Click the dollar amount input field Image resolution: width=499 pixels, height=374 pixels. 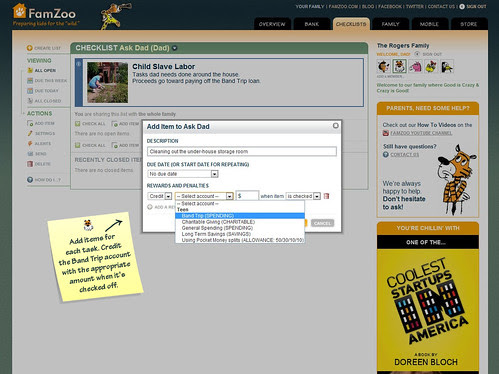(x=247, y=196)
